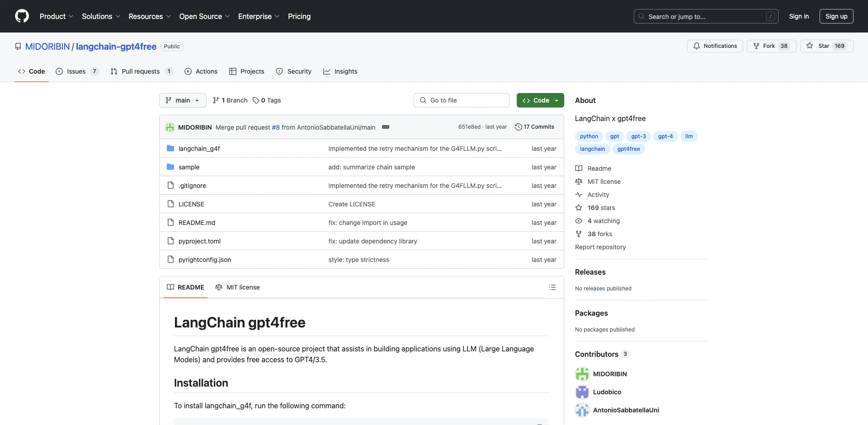Open the Projects tab
Image resolution: width=868 pixels, height=425 pixels.
pos(246,71)
